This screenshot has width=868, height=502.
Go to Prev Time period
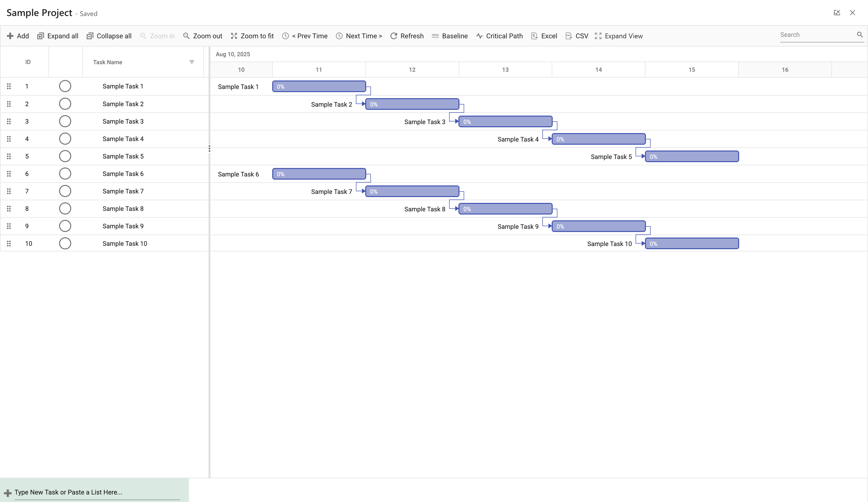click(x=304, y=36)
